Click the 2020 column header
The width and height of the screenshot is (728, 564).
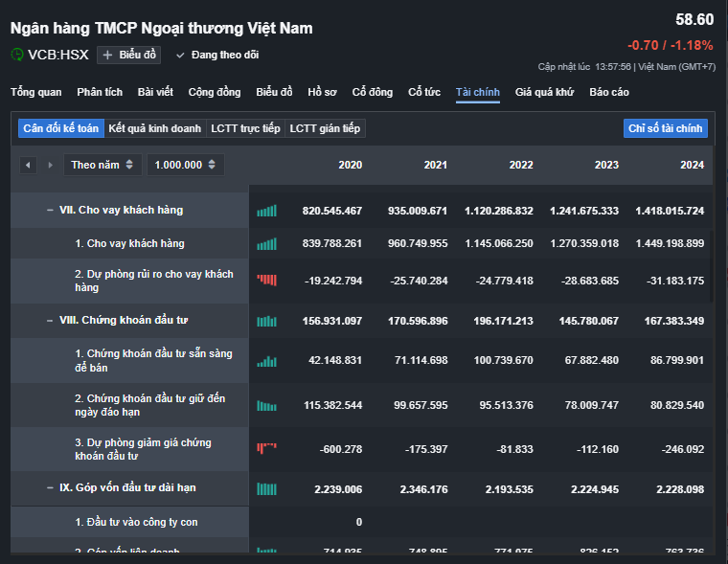(350, 165)
